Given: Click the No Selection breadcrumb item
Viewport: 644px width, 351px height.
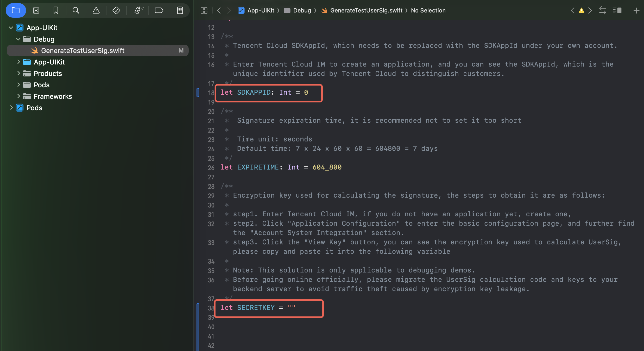Looking at the screenshot, I should click(428, 10).
